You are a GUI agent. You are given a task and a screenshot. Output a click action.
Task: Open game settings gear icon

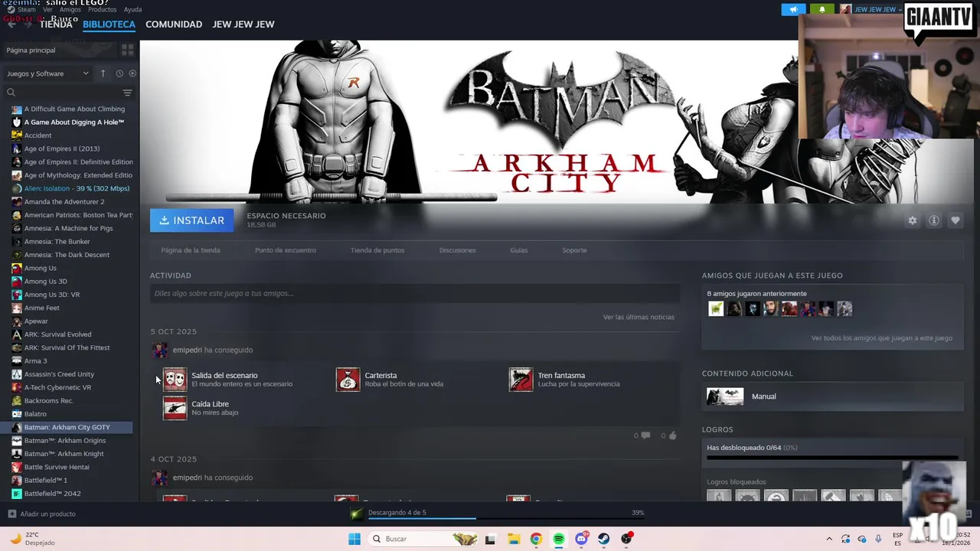pyautogui.click(x=912, y=220)
